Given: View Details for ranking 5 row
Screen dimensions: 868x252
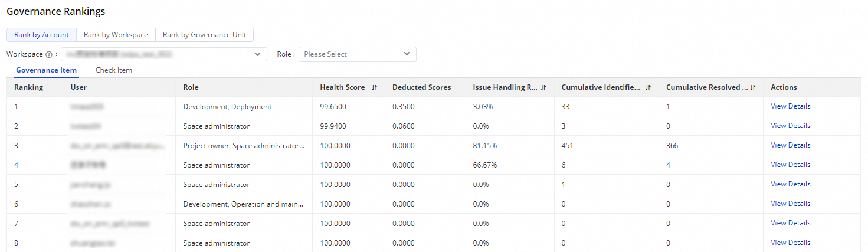Looking at the screenshot, I should pos(791,184).
